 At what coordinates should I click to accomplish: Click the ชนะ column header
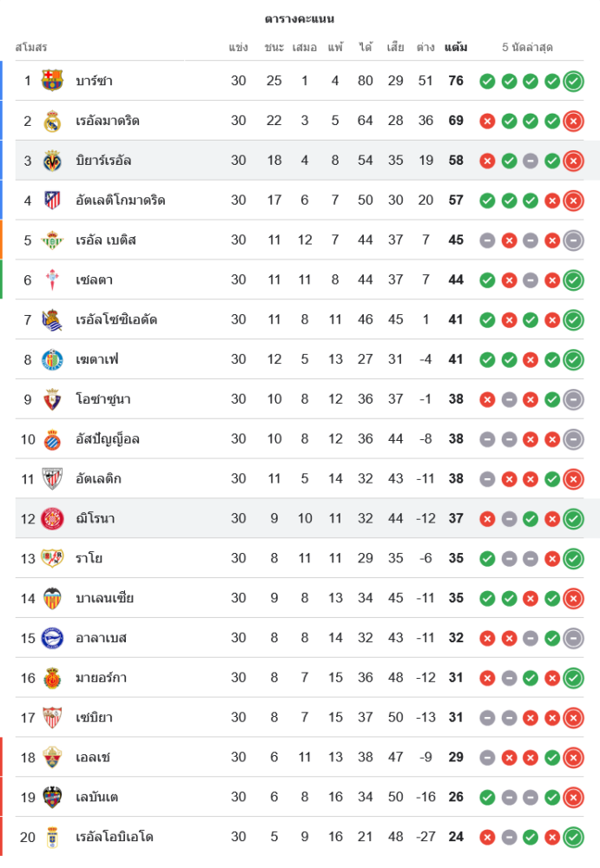274,48
